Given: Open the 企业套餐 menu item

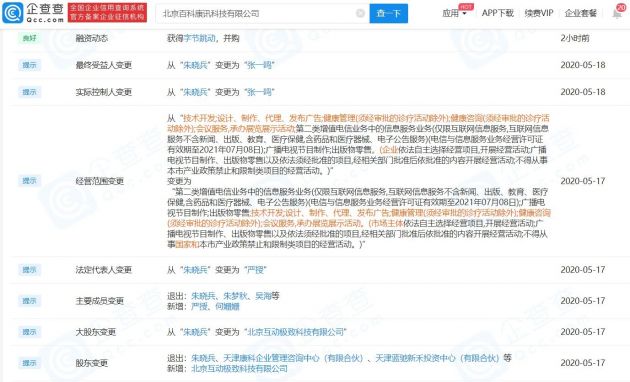Looking at the screenshot, I should pos(581,13).
